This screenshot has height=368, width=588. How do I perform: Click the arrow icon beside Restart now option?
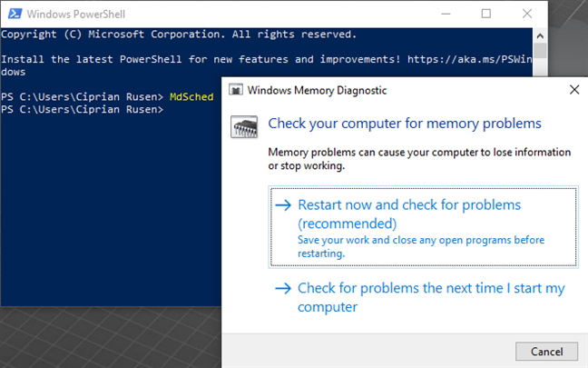pyautogui.click(x=283, y=205)
